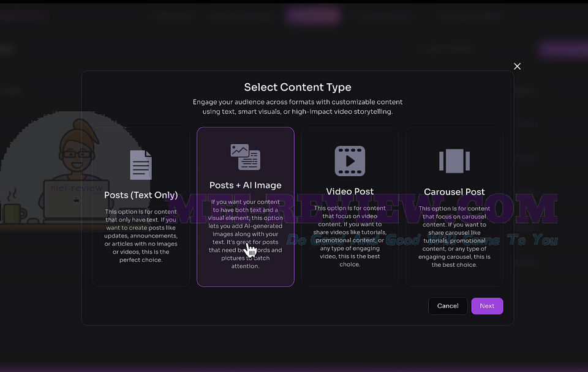
Task: Click the subtitle starting 'Engage your audience across formats'
Action: [298, 107]
